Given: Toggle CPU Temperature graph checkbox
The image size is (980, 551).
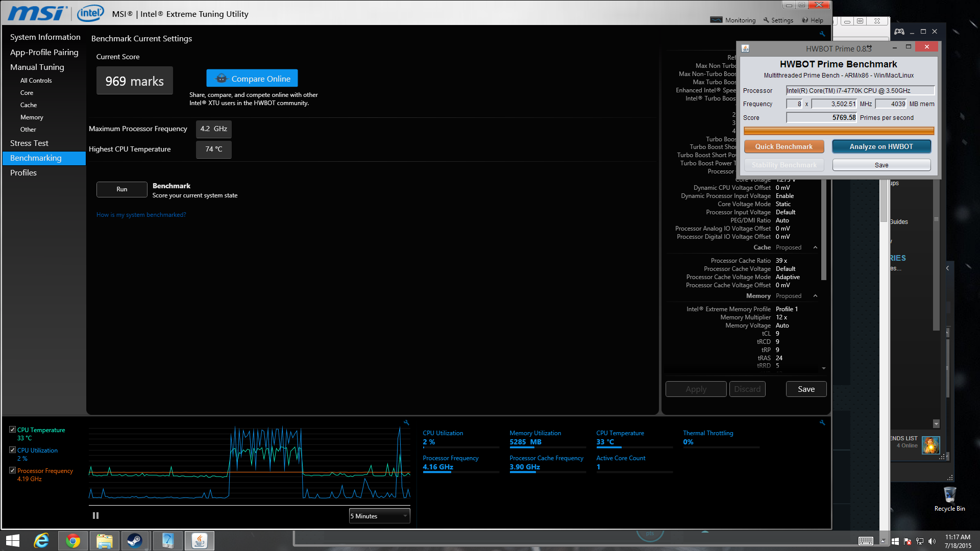Looking at the screenshot, I should (x=12, y=430).
